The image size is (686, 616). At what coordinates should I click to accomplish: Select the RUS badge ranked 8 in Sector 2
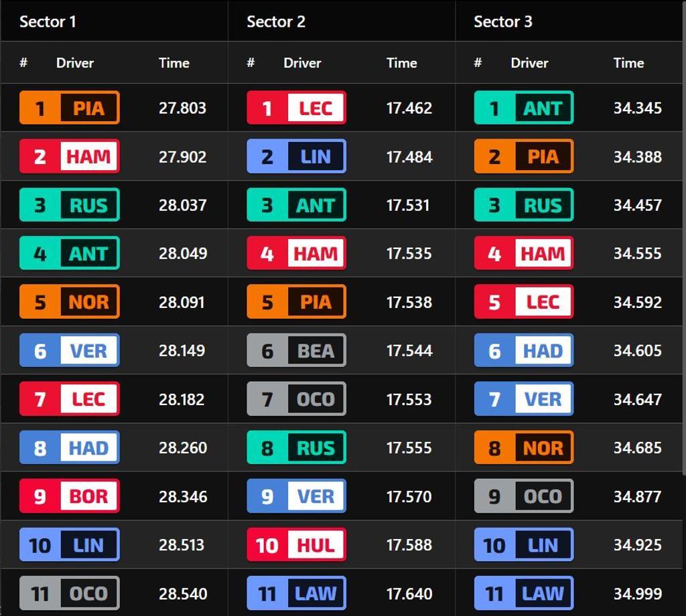pyautogui.click(x=297, y=447)
